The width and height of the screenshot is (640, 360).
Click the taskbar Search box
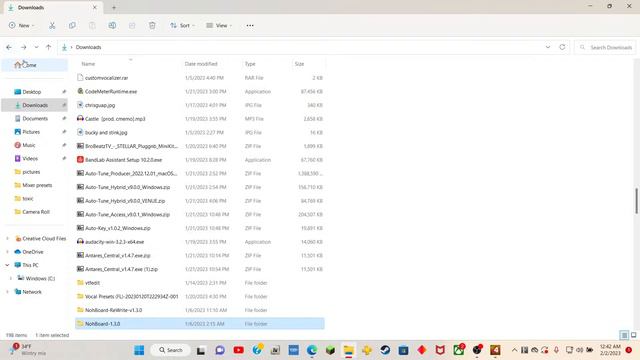(170, 350)
